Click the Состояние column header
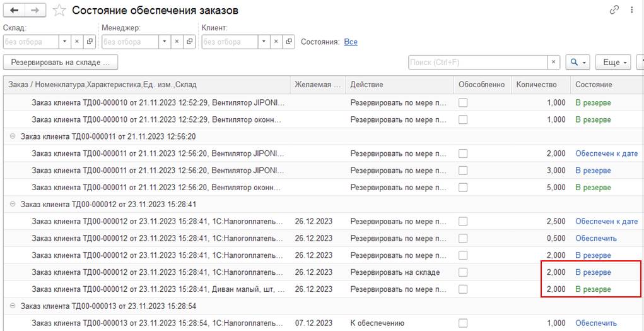The height and width of the screenshot is (331, 644). tap(593, 85)
